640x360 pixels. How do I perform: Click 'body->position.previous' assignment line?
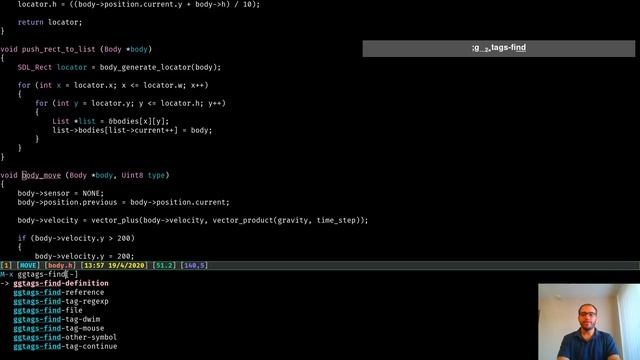pyautogui.click(x=123, y=202)
